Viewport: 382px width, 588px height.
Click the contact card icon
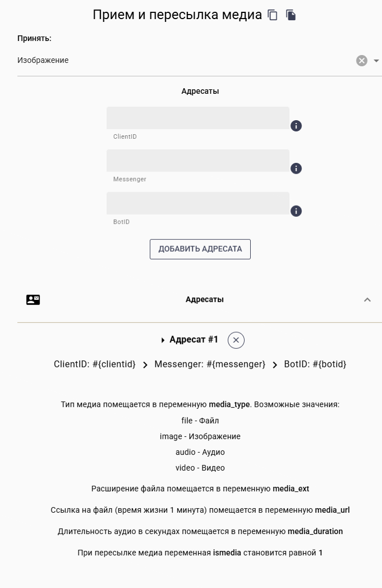point(33,300)
